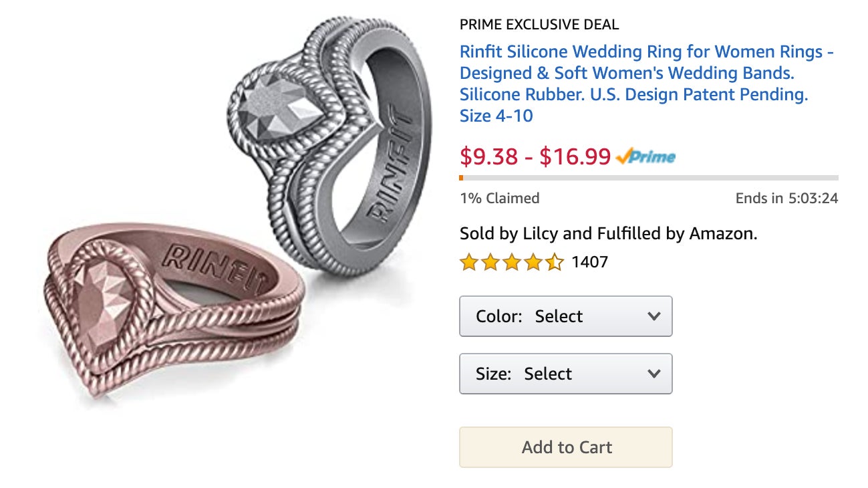Click the Add to Cart button
The width and height of the screenshot is (868, 488).
click(565, 447)
